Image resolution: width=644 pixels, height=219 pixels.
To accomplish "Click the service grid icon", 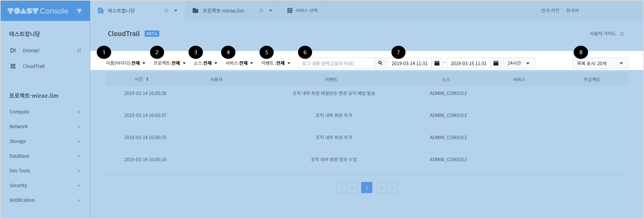I will click(x=290, y=11).
